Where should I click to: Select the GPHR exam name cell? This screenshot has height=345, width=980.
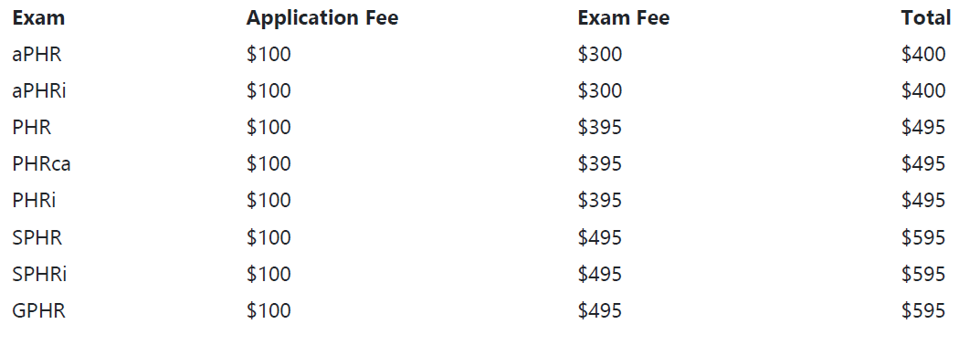coord(38,310)
